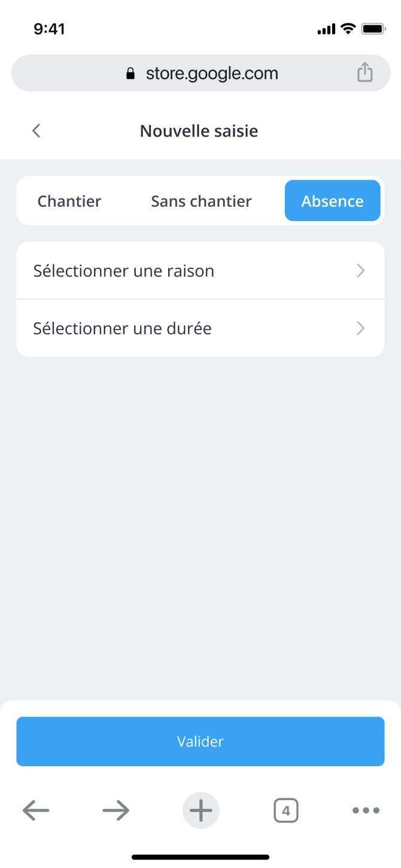Tap the back chevron beside Nouvelle saisie
Screen dimensions: 401x868
[x=37, y=131]
